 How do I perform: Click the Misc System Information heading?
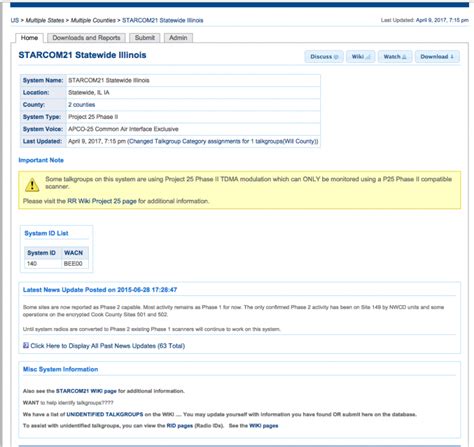tap(60, 369)
